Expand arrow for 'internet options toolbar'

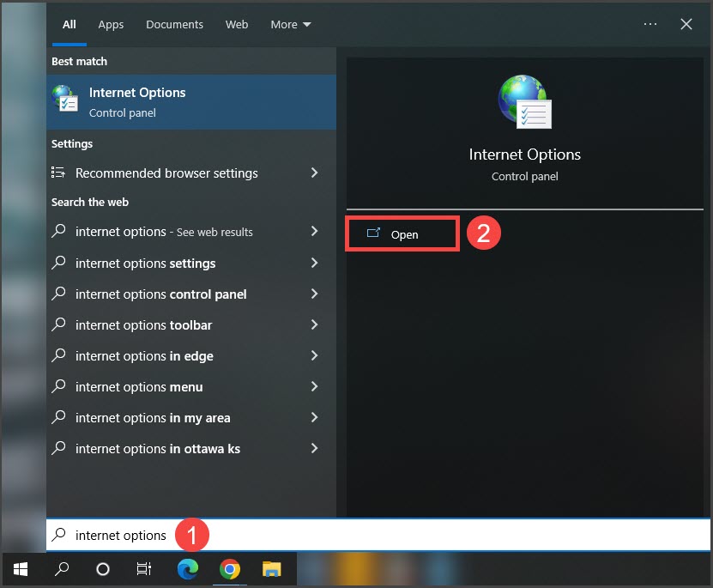point(314,324)
